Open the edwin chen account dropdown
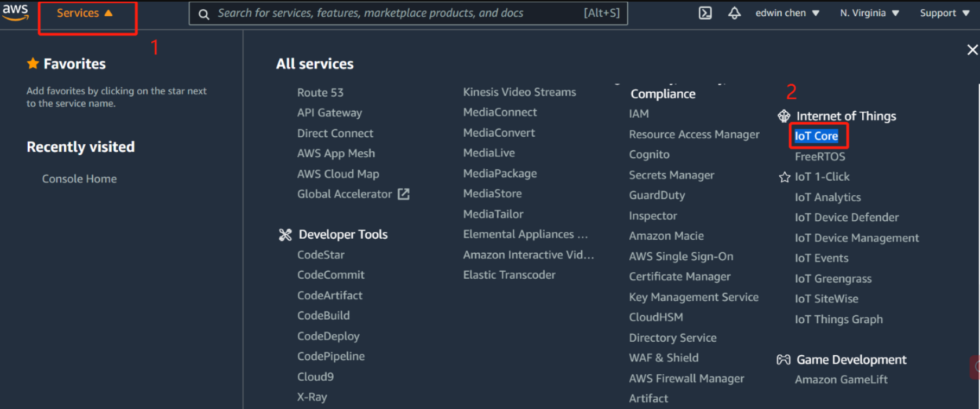Image resolution: width=980 pixels, height=409 pixels. (787, 13)
